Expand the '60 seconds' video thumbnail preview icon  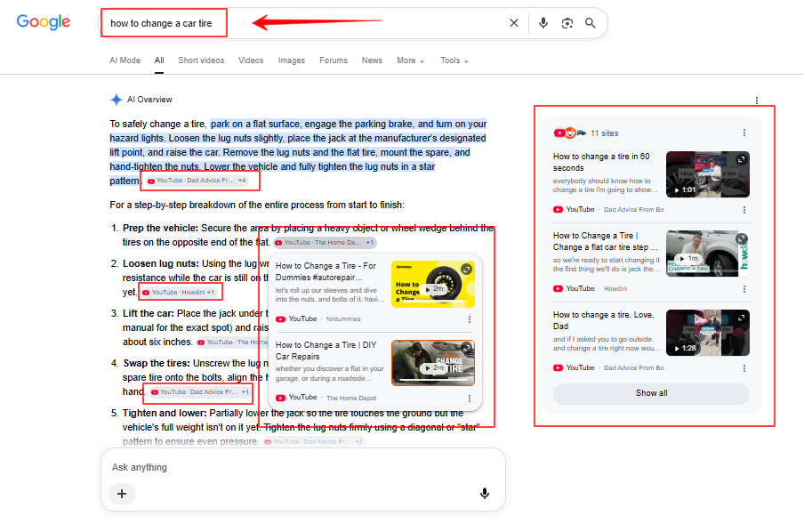(x=742, y=159)
